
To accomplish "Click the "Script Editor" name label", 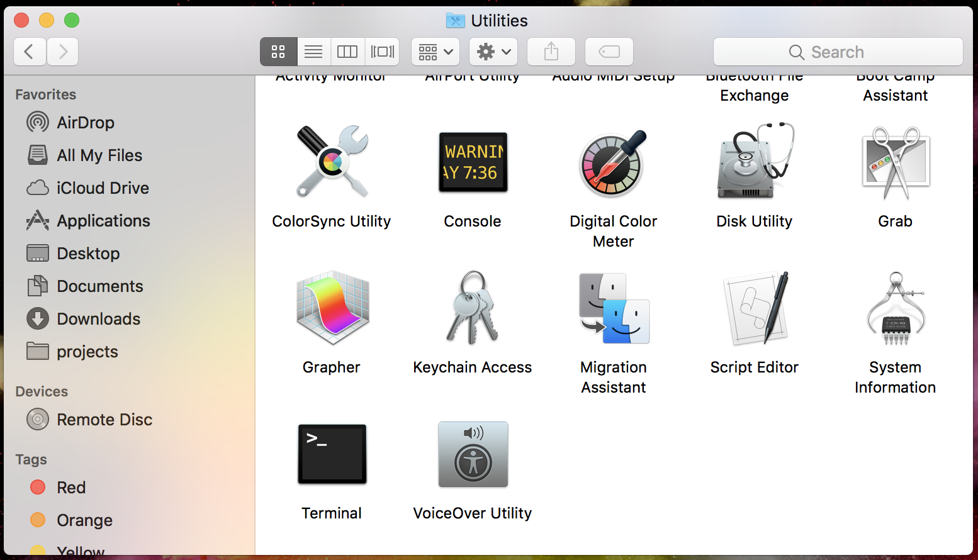I will point(755,367).
